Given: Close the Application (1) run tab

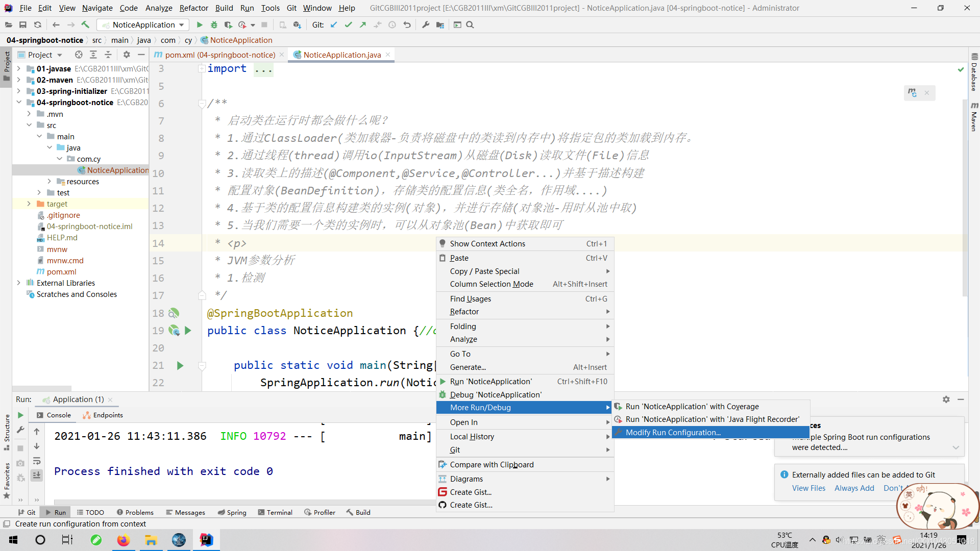Looking at the screenshot, I should click(x=110, y=399).
